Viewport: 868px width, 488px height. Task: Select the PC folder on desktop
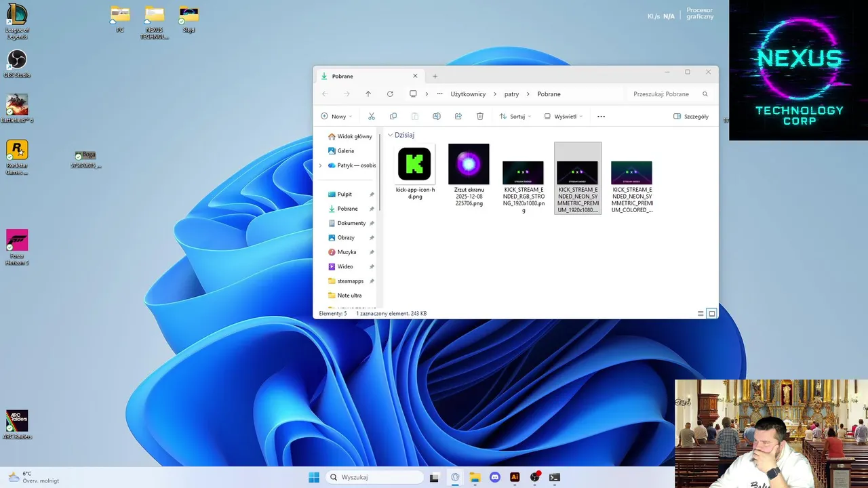pos(120,20)
